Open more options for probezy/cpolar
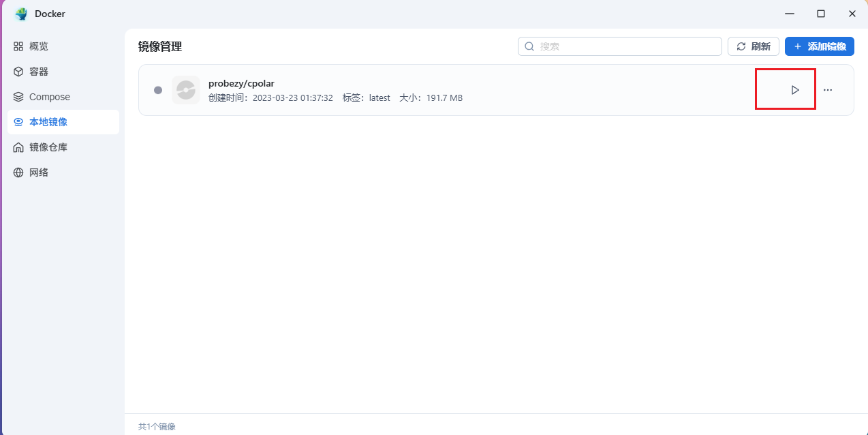 click(828, 90)
